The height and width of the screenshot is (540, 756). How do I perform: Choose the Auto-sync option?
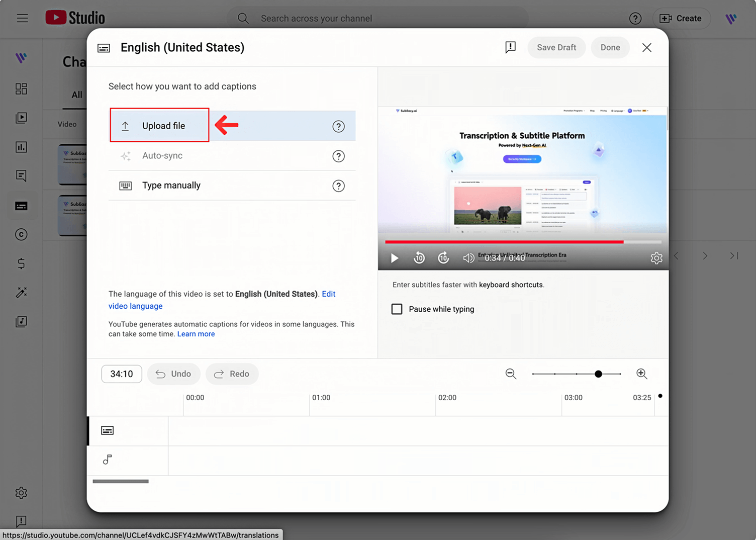click(232, 156)
